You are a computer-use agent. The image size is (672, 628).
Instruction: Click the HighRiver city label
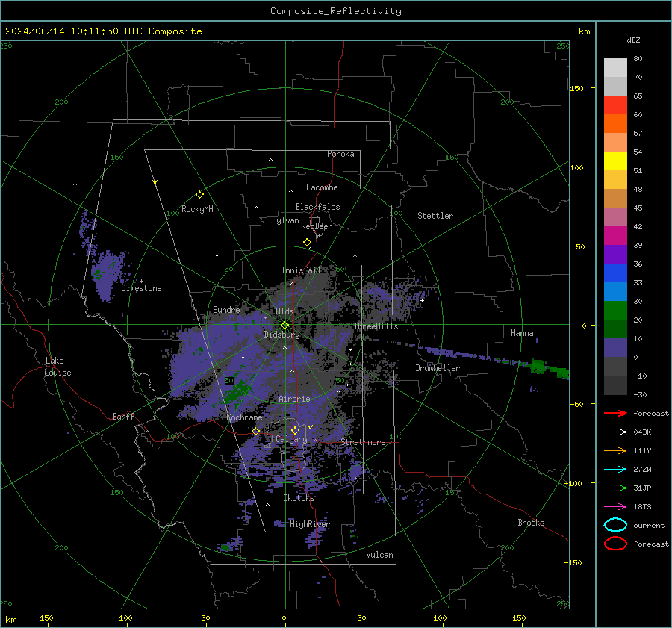[310, 524]
